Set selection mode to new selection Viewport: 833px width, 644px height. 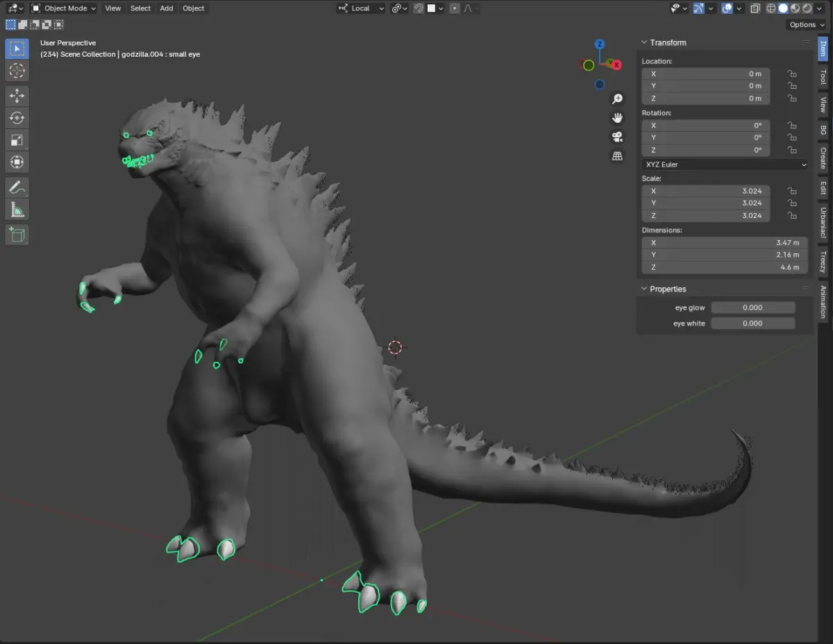[10, 24]
